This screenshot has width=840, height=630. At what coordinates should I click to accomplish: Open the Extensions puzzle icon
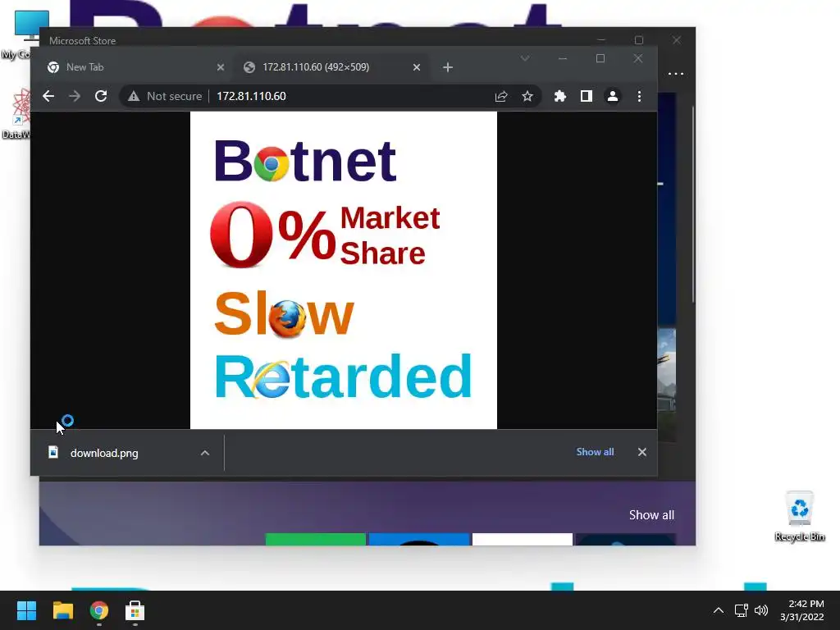point(559,97)
